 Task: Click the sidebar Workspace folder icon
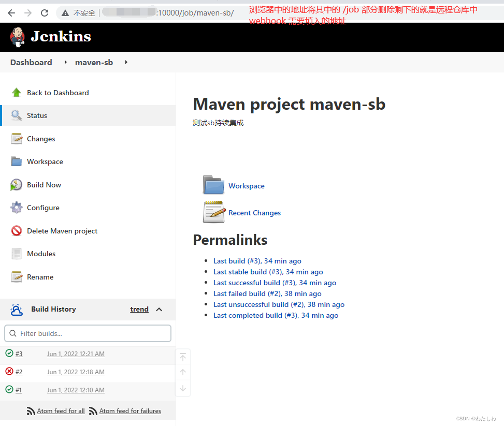17,161
